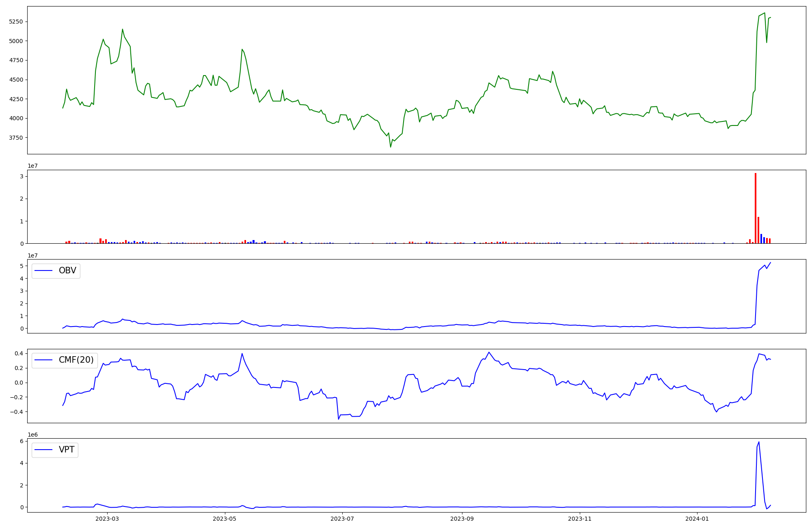This screenshot has width=812, height=528.
Task: Click the -0.4 label on CMF axis
Action: point(17,412)
